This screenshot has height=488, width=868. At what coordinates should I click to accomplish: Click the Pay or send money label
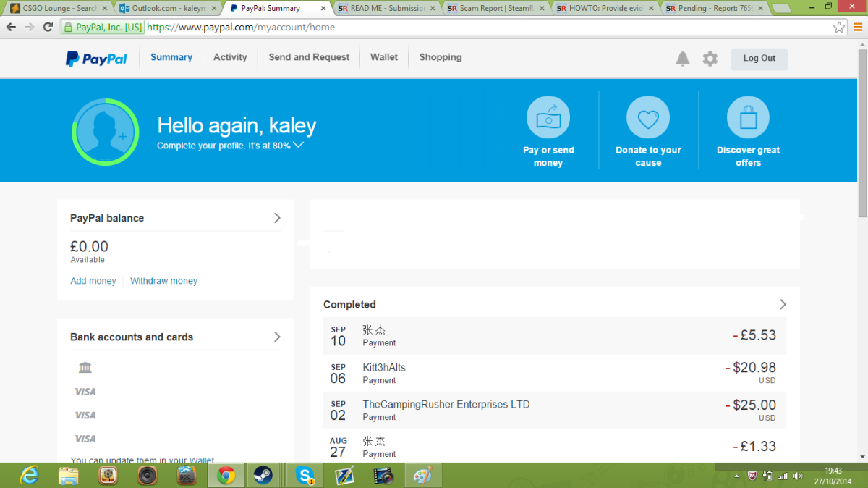pyautogui.click(x=548, y=156)
